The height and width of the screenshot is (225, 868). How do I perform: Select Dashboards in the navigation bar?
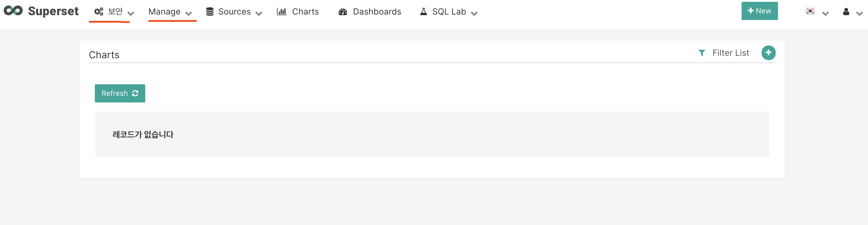376,11
